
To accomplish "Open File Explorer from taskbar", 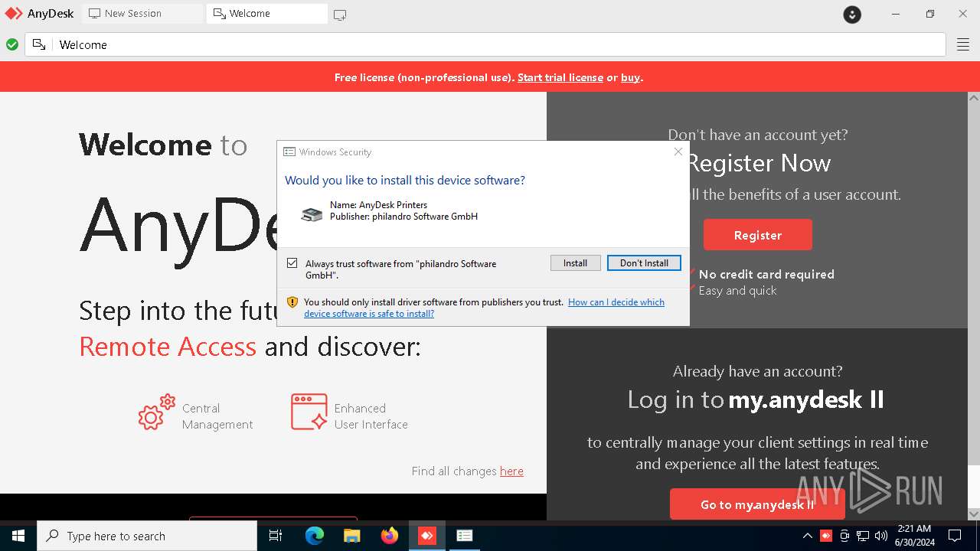I will tap(351, 536).
